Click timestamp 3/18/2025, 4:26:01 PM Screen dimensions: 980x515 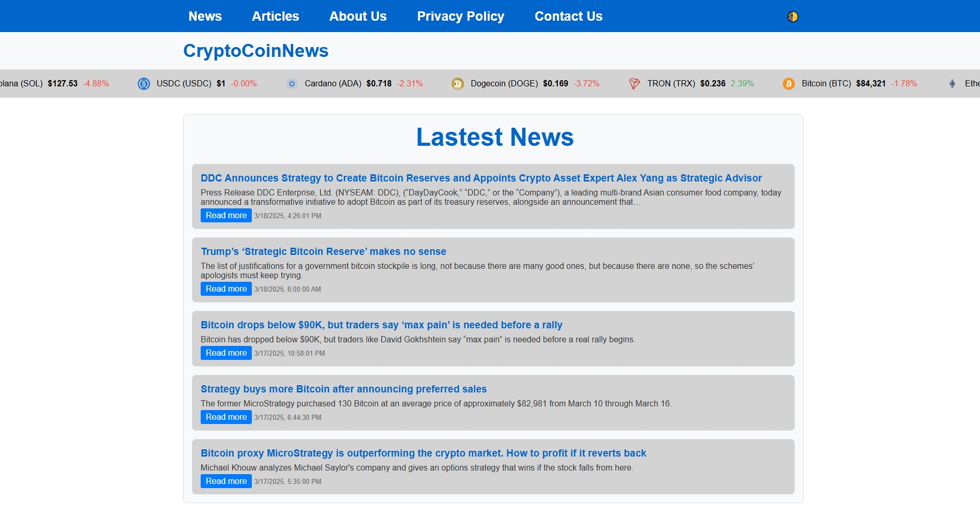(x=288, y=216)
